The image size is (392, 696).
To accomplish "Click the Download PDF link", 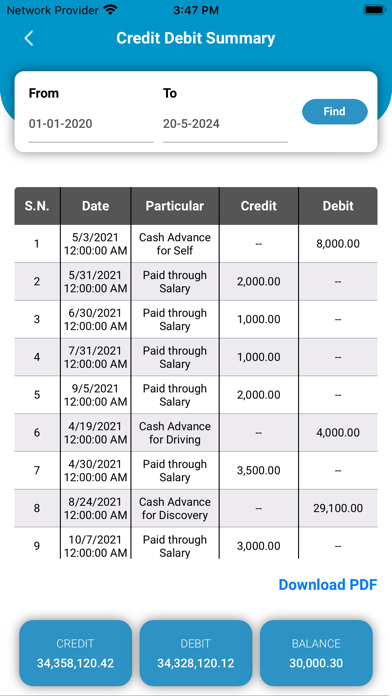I will (x=328, y=585).
